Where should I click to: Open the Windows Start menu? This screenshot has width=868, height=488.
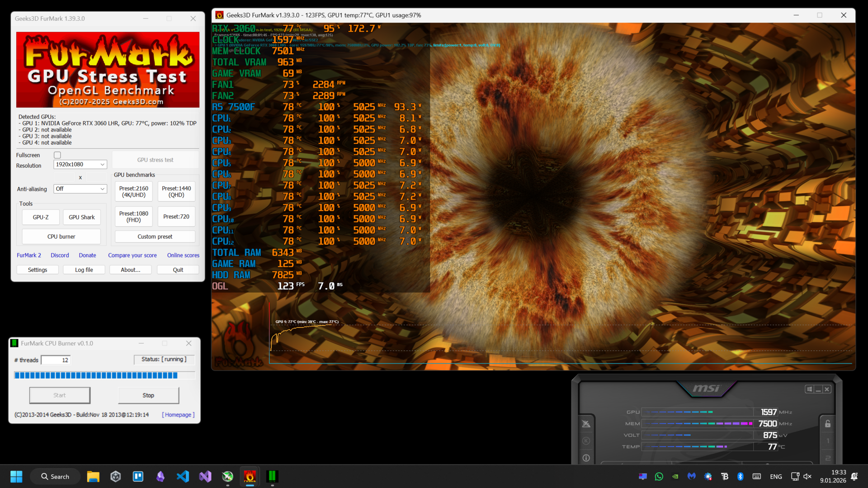tap(16, 476)
